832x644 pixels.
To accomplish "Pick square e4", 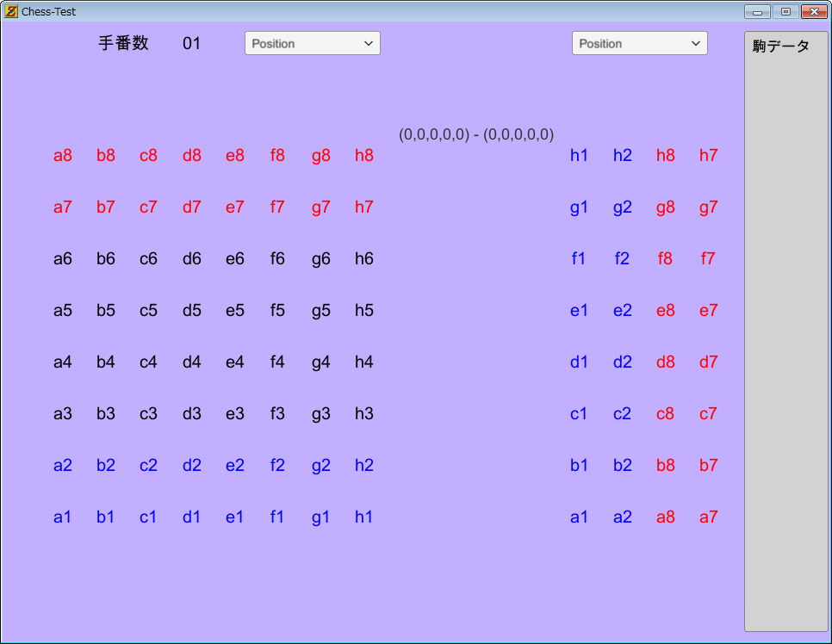I will (234, 362).
